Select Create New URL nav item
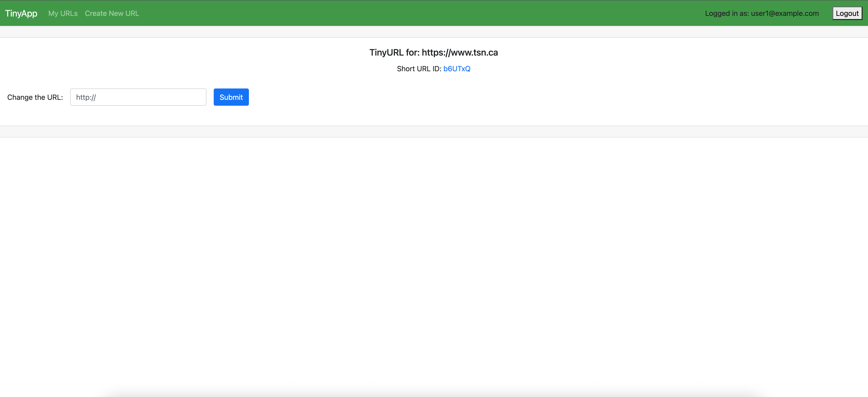This screenshot has width=868, height=397. coord(112,13)
